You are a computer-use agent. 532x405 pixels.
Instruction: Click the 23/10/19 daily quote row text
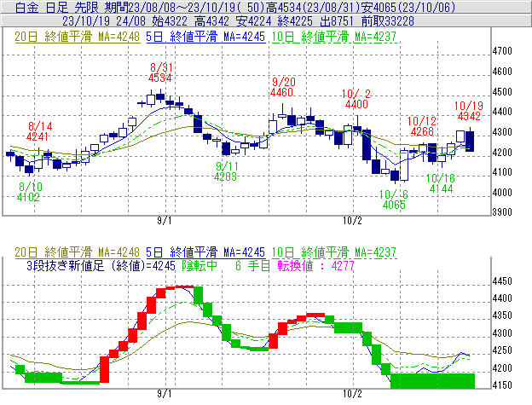coord(238,21)
